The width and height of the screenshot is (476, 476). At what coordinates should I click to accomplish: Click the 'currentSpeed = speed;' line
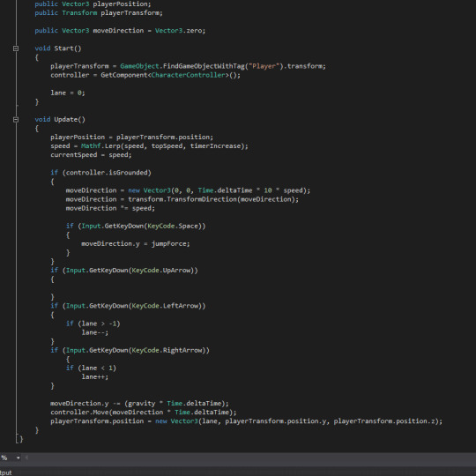coord(91,155)
